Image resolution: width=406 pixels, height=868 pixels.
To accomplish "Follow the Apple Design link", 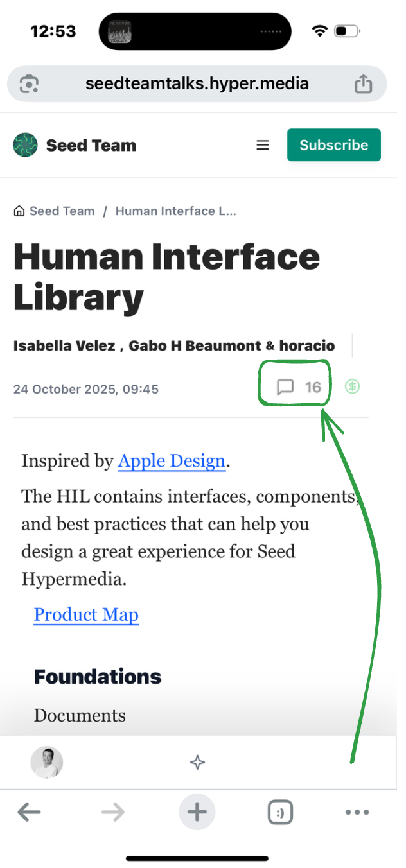I will tap(172, 461).
